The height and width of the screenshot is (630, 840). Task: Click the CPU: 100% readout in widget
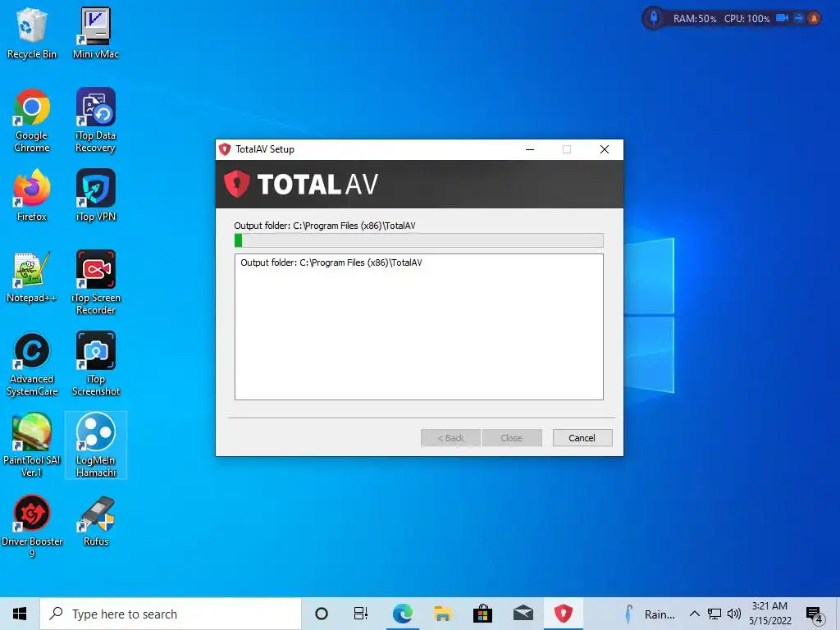[x=746, y=19]
